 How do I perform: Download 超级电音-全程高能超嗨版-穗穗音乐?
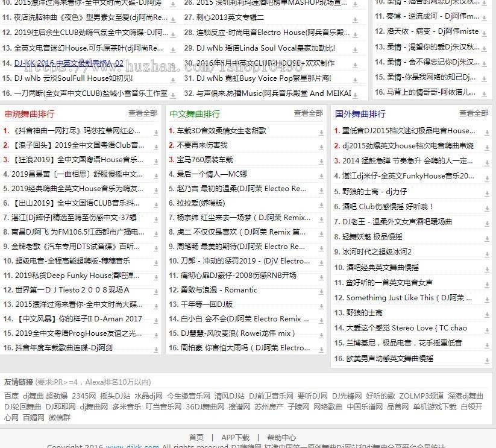pyautogui.click(x=156, y=263)
